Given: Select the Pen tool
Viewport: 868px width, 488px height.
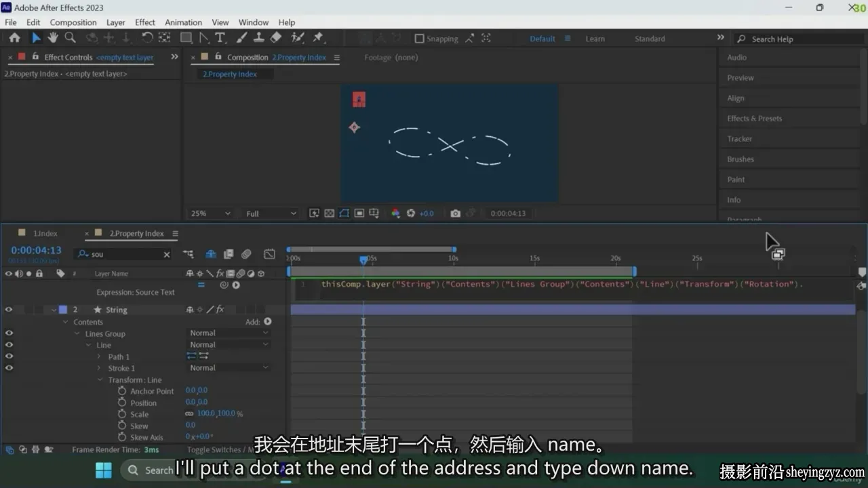Looking at the screenshot, I should pyautogui.click(x=204, y=38).
